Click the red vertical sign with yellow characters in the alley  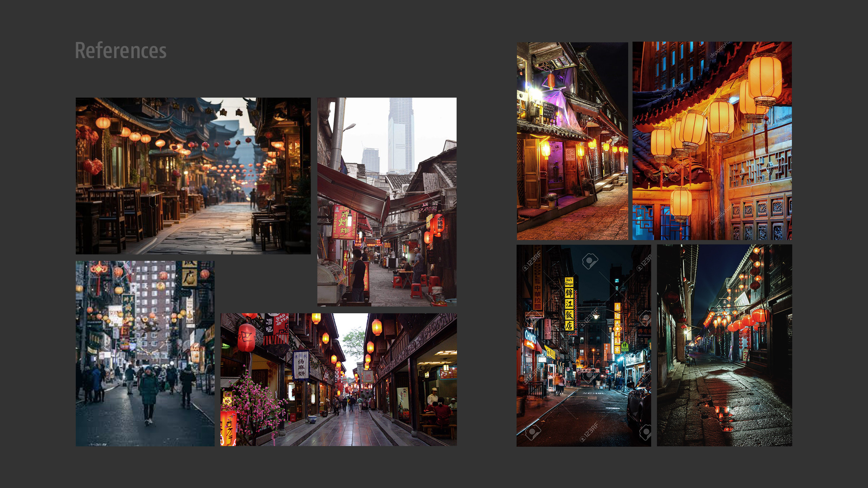[x=344, y=222]
